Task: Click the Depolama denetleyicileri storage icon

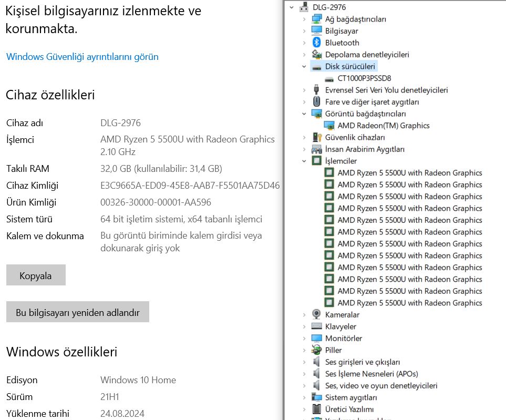Action: (316, 54)
